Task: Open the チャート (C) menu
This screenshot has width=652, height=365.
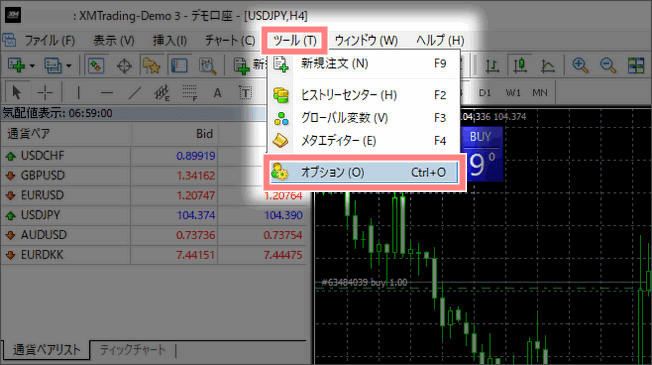Action: (230, 40)
